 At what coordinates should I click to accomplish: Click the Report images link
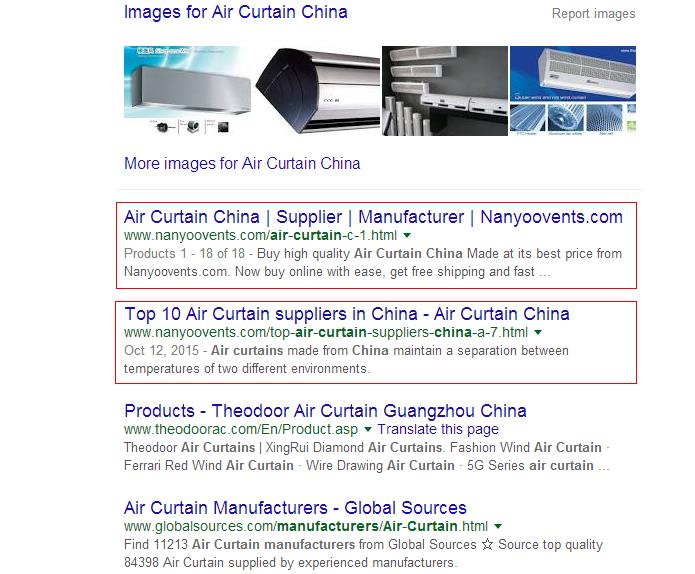(x=593, y=14)
